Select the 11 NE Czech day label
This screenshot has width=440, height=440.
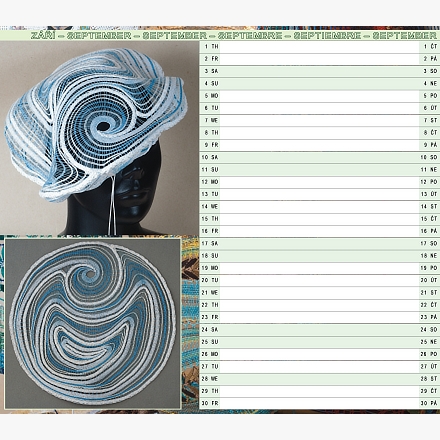pyautogui.click(x=429, y=170)
